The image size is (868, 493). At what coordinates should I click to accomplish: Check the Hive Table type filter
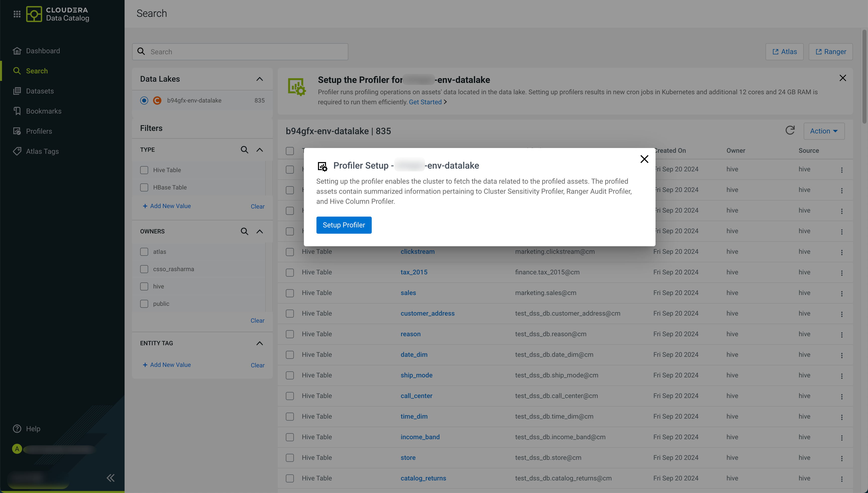pos(144,170)
